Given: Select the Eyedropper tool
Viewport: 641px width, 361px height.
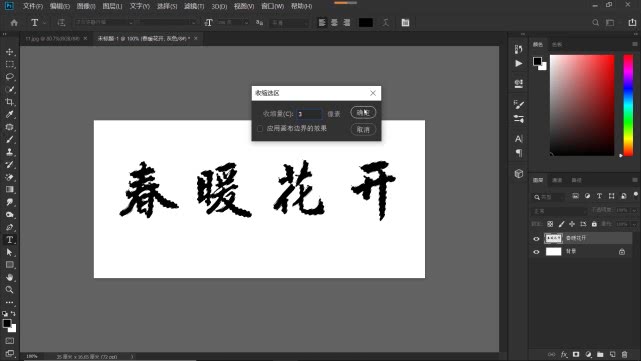Looking at the screenshot, I should click(x=9, y=114).
